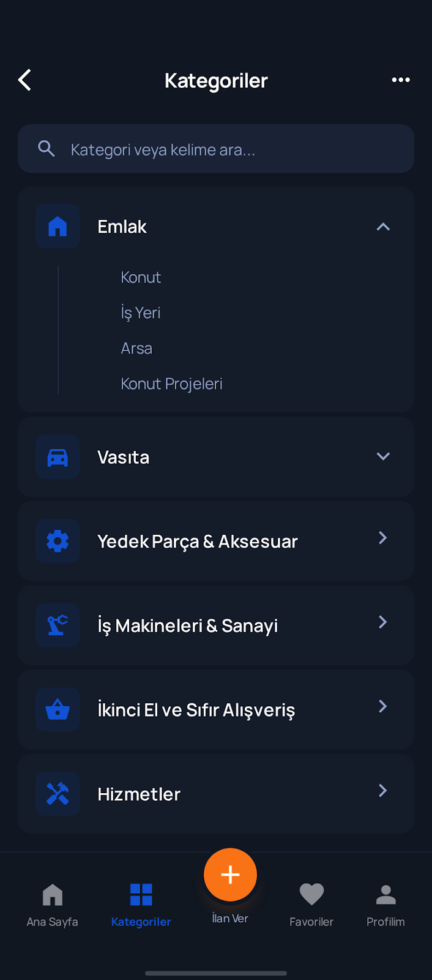
Task: Open the Konut subcategory link
Action: coord(141,277)
